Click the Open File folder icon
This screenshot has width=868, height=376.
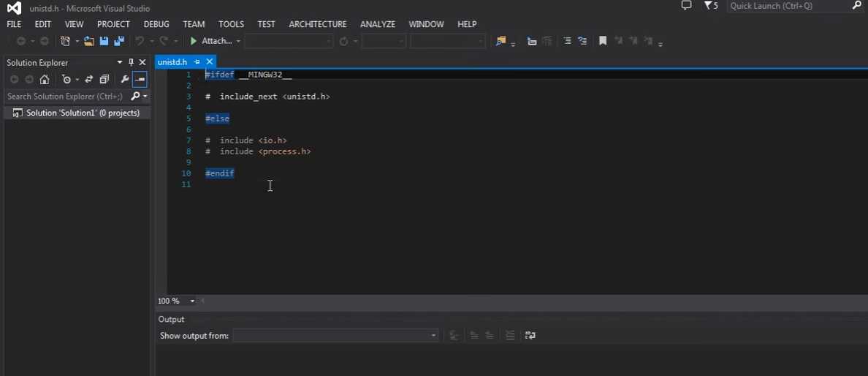pos(88,42)
